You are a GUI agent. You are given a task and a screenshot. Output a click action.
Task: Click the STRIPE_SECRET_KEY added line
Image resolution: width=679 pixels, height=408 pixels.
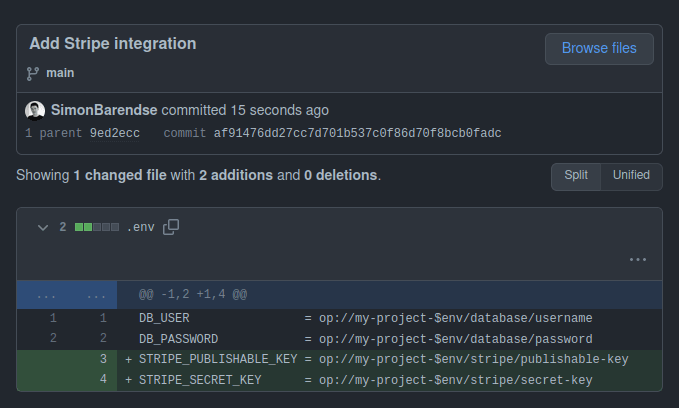tap(340, 380)
